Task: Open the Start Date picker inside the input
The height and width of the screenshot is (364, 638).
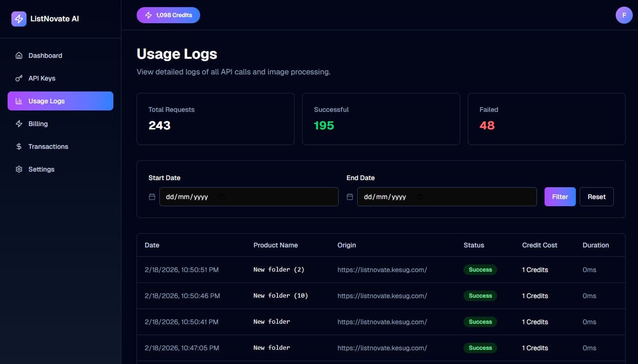Action: pyautogui.click(x=221, y=197)
